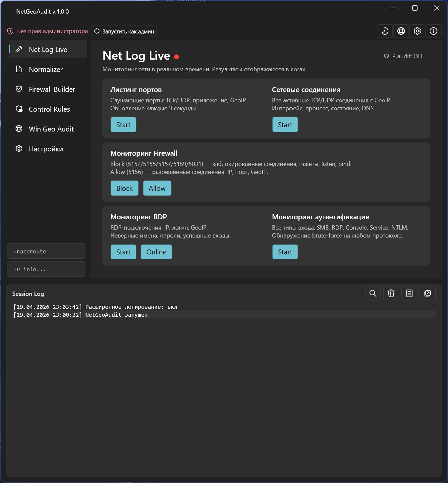448x483 pixels.
Task: Click the Online button under RDP
Action: pyautogui.click(x=156, y=252)
